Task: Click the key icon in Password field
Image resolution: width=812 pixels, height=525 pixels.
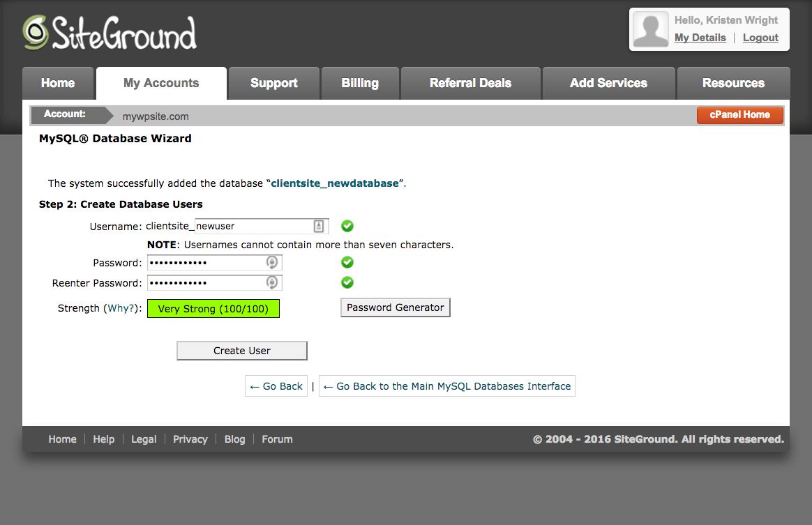Action: pos(272,262)
